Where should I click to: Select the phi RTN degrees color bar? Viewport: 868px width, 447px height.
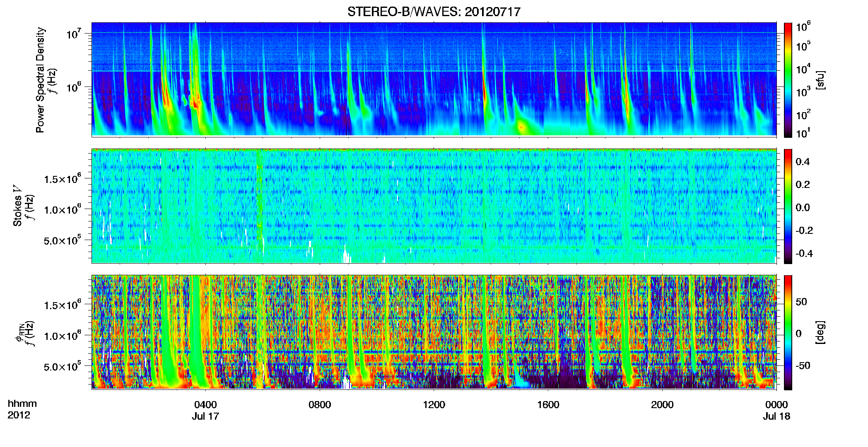pyautogui.click(x=788, y=332)
